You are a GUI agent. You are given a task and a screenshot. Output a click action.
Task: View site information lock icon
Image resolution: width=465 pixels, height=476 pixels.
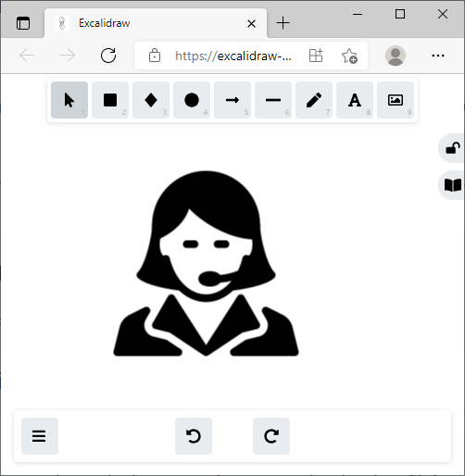click(155, 56)
